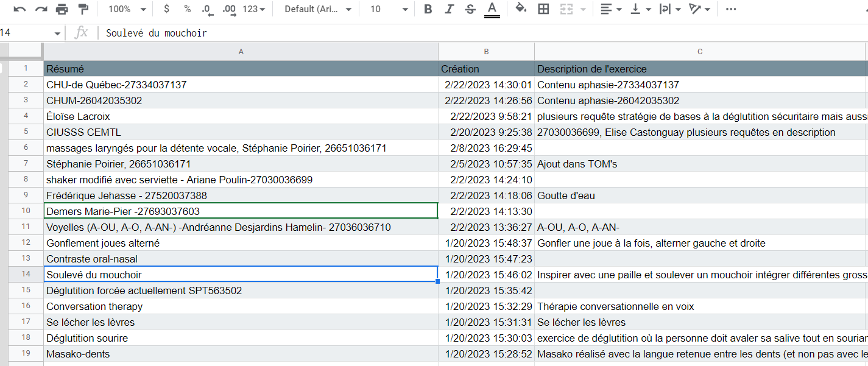Click the Undo arrow icon
The width and height of the screenshot is (868, 366).
pyautogui.click(x=20, y=9)
